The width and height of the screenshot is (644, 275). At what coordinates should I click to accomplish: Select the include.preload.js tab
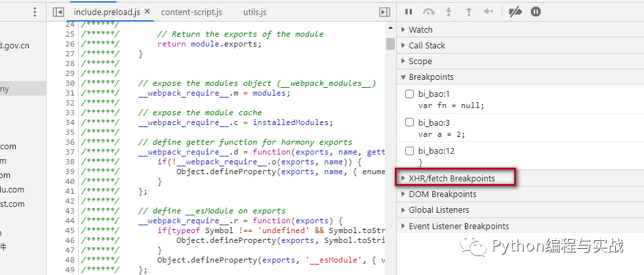tap(107, 12)
